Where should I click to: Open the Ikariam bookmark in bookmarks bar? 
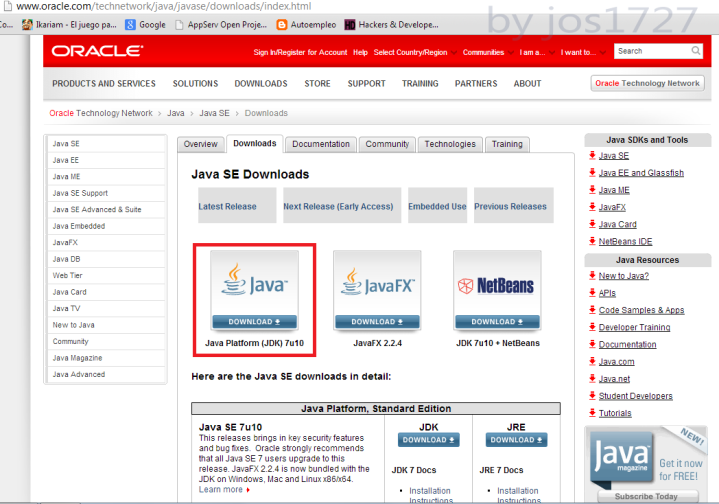click(69, 25)
